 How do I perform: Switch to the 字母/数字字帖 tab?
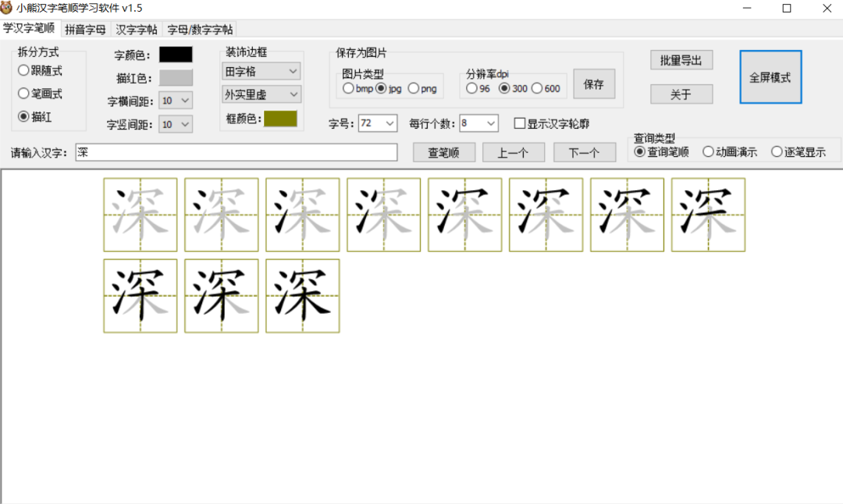pyautogui.click(x=200, y=30)
